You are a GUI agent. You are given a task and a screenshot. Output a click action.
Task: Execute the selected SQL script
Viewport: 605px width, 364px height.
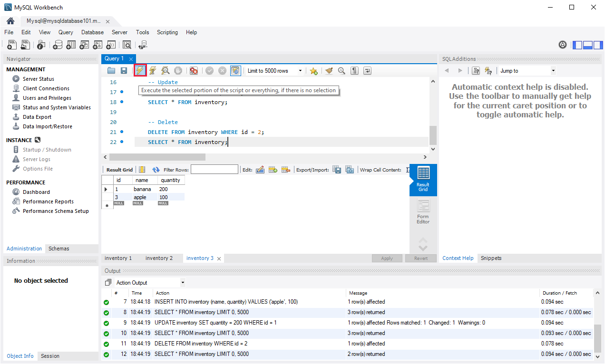click(x=139, y=70)
